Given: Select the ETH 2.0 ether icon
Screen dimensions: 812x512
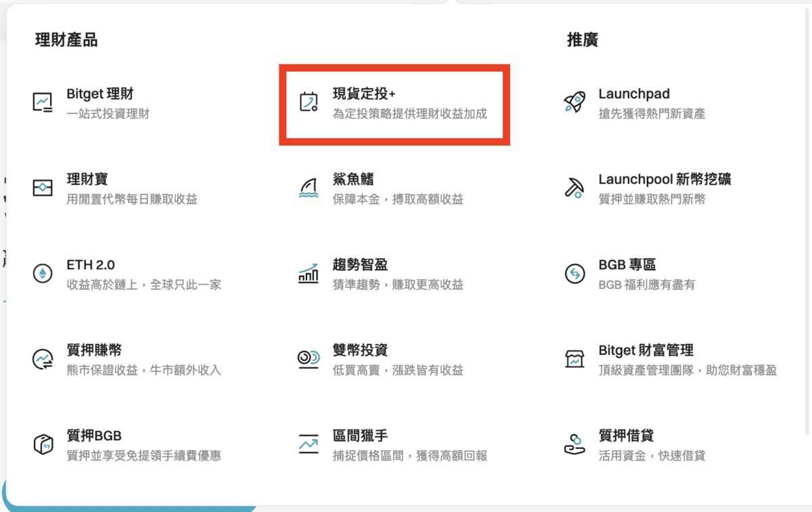Looking at the screenshot, I should [42, 273].
